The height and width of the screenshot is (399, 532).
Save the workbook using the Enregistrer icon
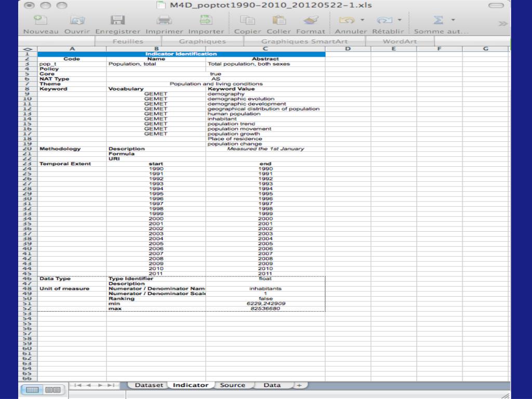coord(118,20)
